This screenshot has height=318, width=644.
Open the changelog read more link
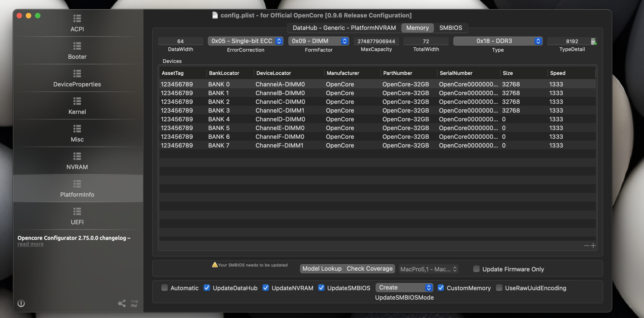pyautogui.click(x=30, y=244)
